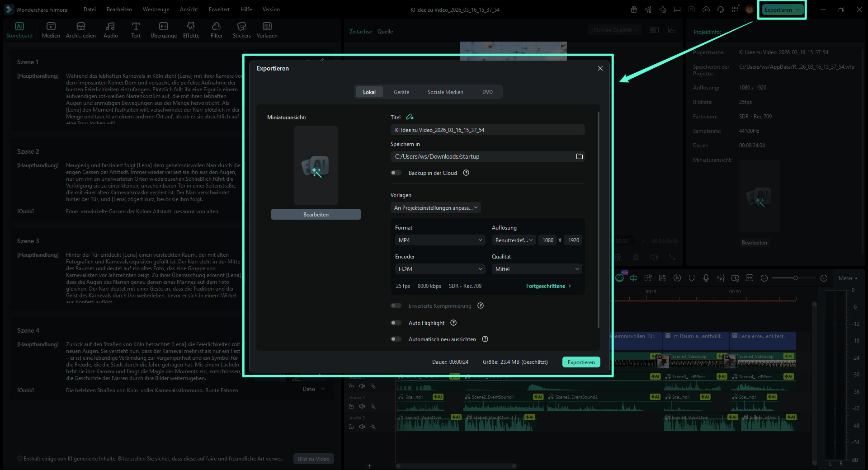The width and height of the screenshot is (868, 470).
Task: Enable Backup in der Cloud toggle
Action: pos(396,173)
